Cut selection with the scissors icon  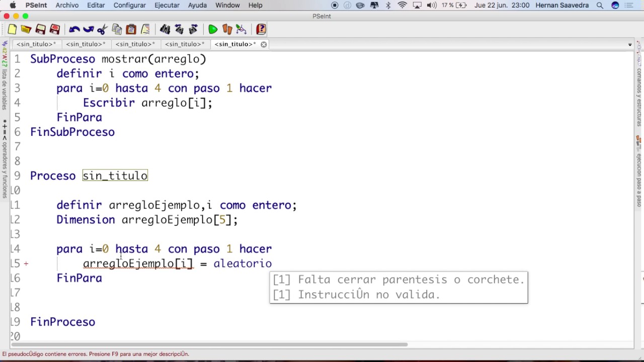click(103, 30)
